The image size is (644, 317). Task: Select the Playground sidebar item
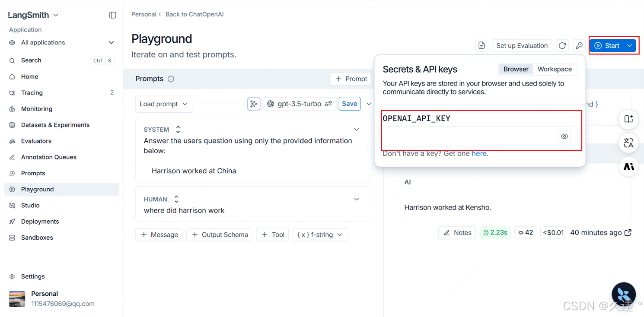pos(61,189)
